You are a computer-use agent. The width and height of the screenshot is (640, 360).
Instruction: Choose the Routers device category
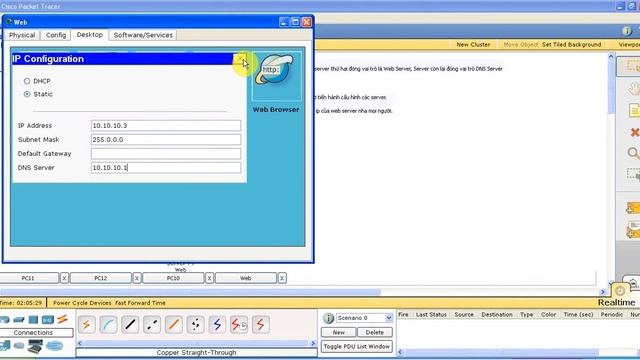pyautogui.click(x=4, y=320)
